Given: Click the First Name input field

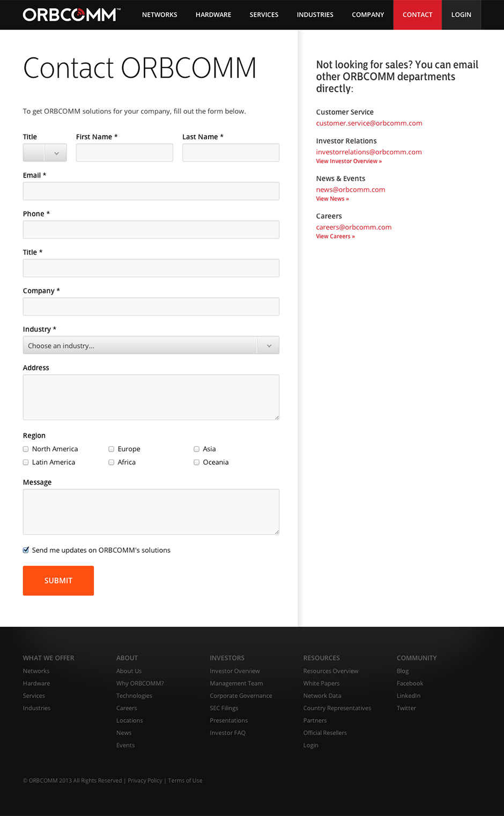Looking at the screenshot, I should point(124,153).
